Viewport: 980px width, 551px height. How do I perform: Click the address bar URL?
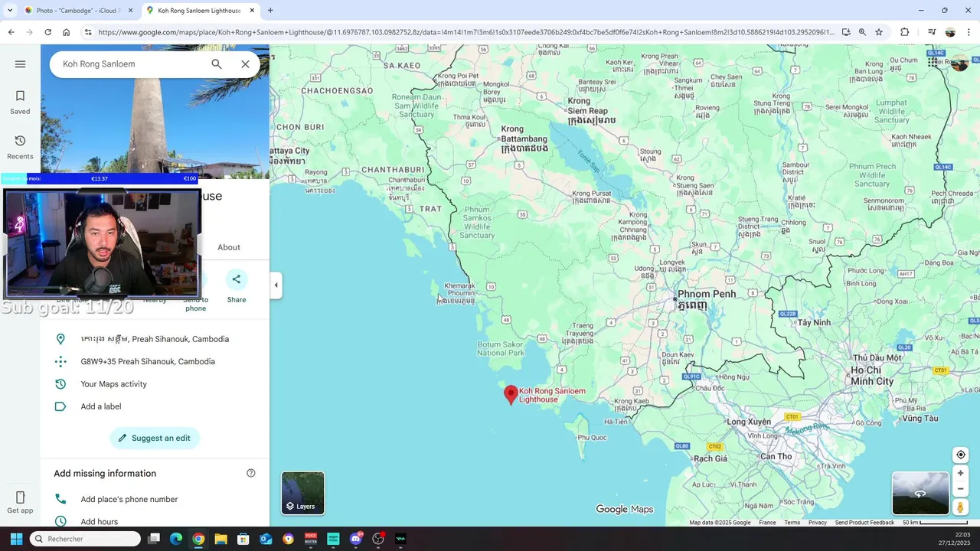tap(465, 32)
